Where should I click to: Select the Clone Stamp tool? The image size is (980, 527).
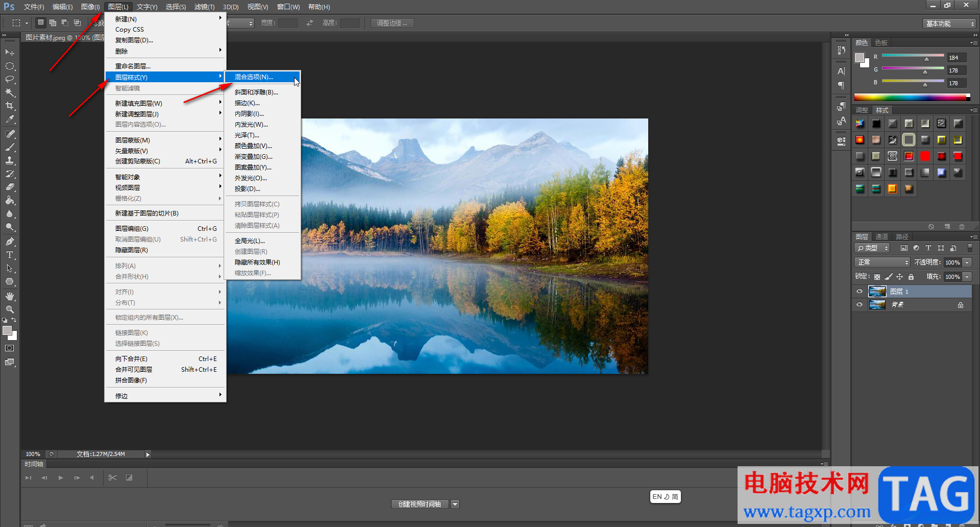[10, 160]
